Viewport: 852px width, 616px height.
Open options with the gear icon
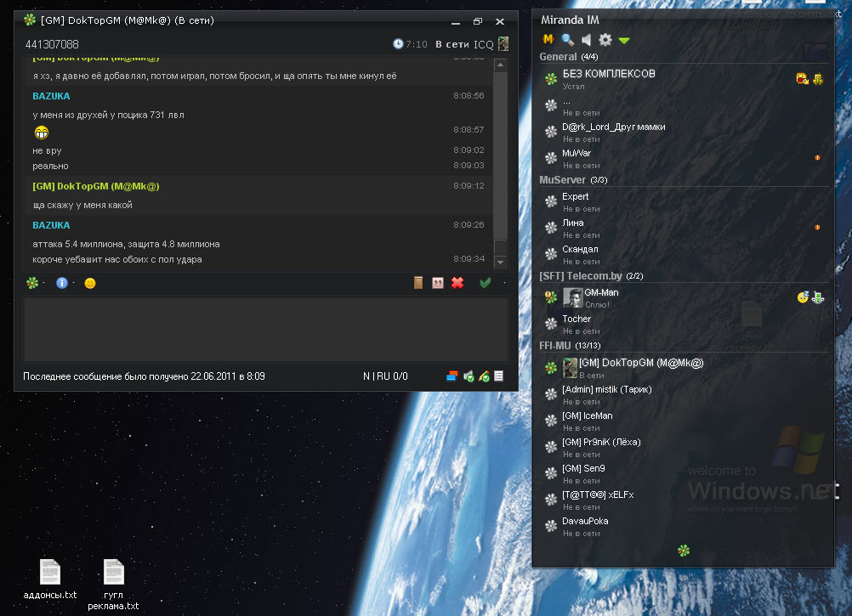(605, 39)
